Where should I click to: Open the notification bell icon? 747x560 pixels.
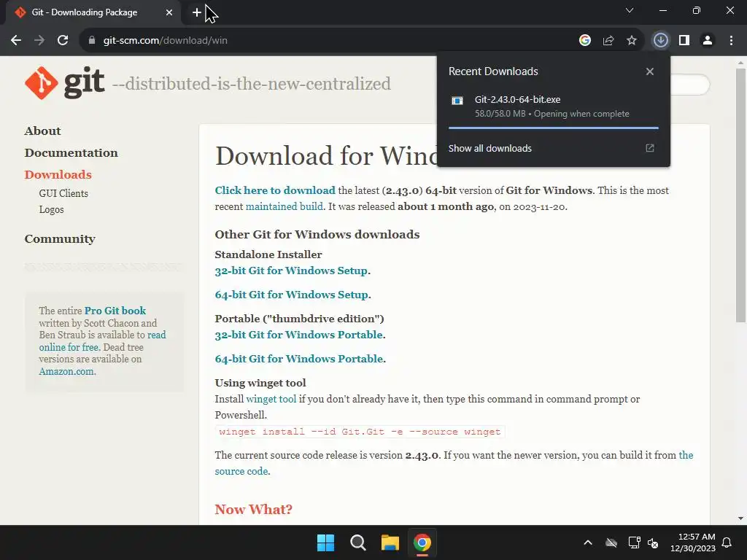[x=727, y=542]
